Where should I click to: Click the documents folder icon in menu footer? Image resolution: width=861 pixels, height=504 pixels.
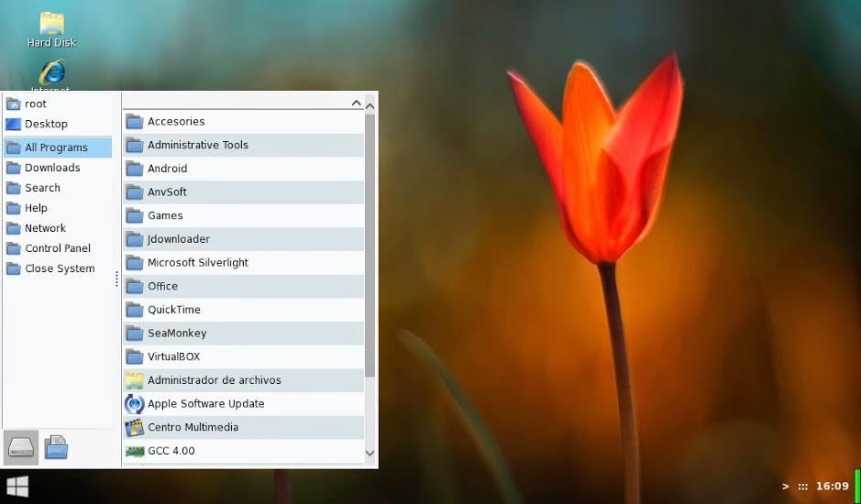click(56, 447)
